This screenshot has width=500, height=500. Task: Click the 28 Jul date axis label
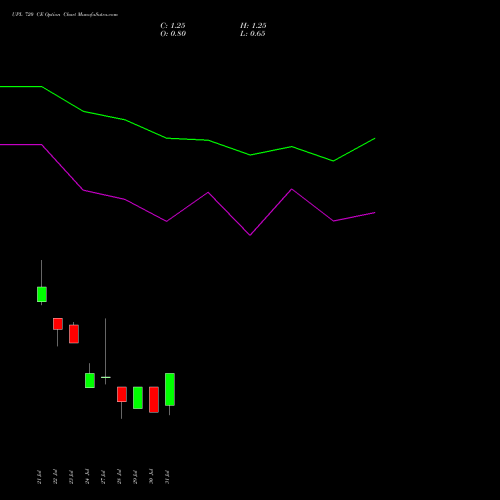(119, 477)
